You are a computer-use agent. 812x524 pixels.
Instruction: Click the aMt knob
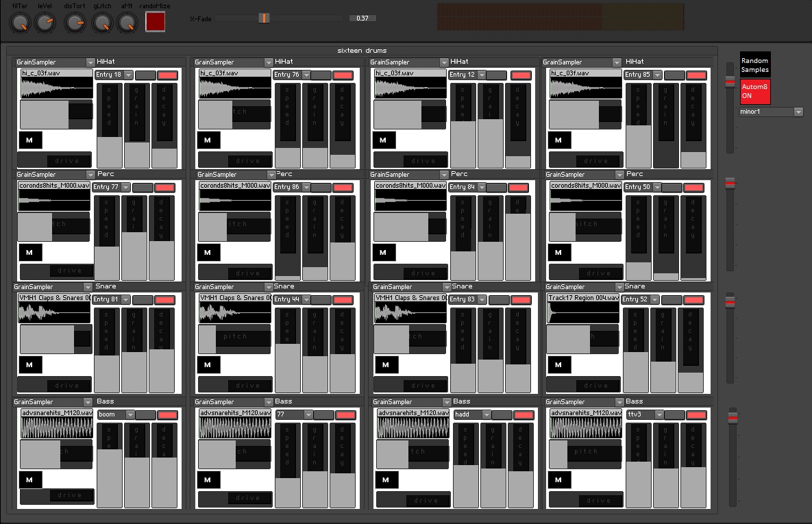(126, 23)
